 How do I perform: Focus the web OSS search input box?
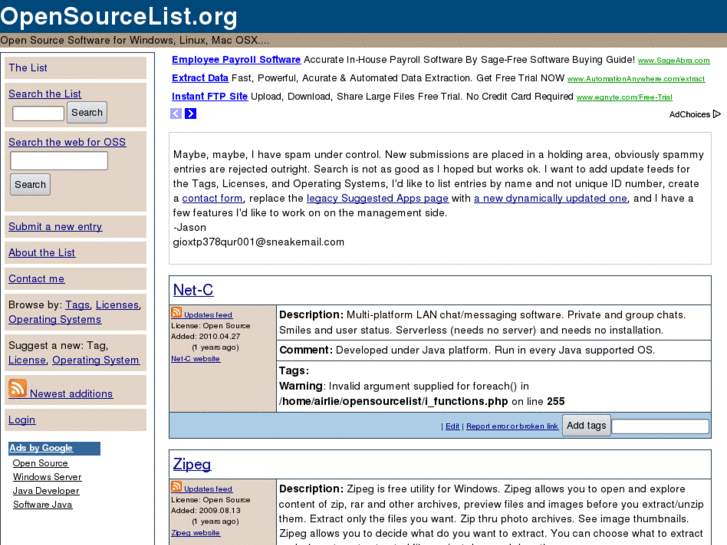click(59, 161)
